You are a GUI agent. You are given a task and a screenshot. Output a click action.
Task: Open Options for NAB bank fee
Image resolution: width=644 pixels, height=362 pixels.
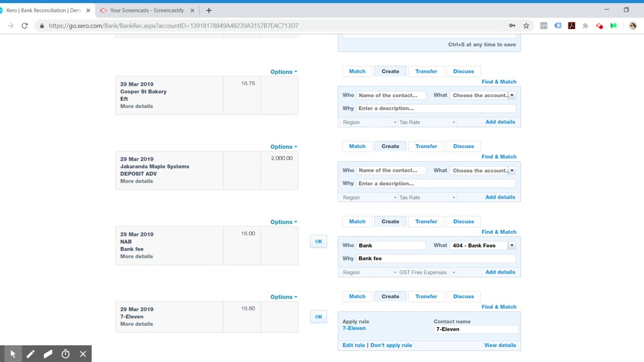pos(284,222)
